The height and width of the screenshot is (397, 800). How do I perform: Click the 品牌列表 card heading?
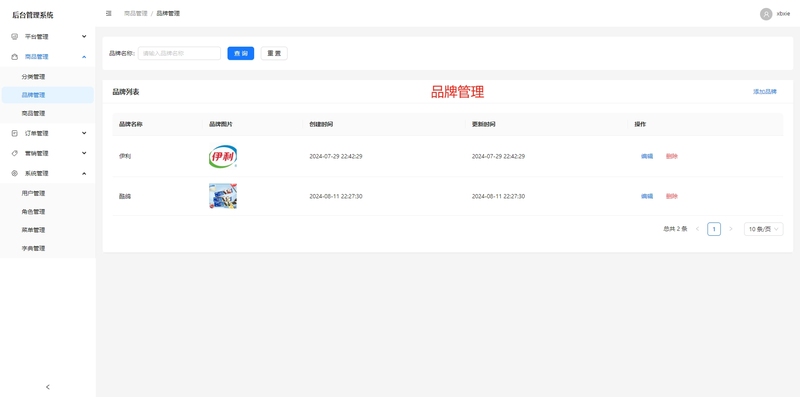[126, 92]
